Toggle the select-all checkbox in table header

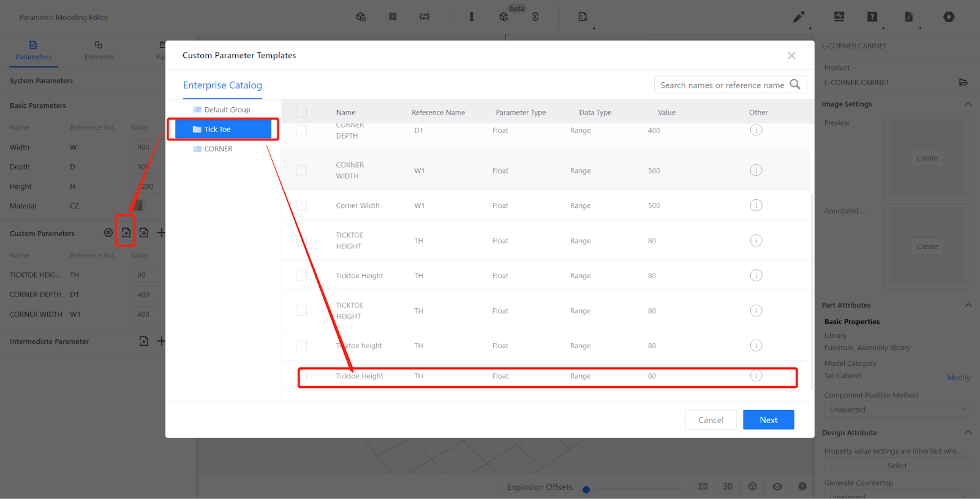(301, 112)
